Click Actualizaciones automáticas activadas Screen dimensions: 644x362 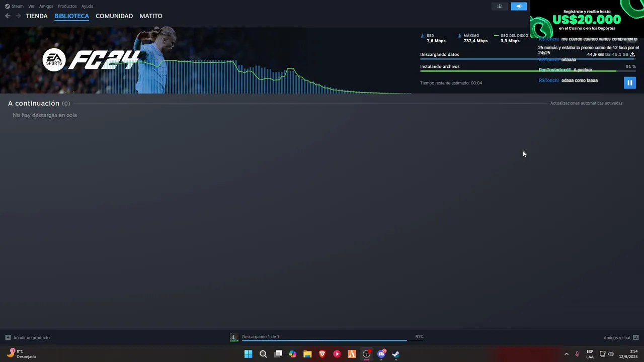[586, 103]
